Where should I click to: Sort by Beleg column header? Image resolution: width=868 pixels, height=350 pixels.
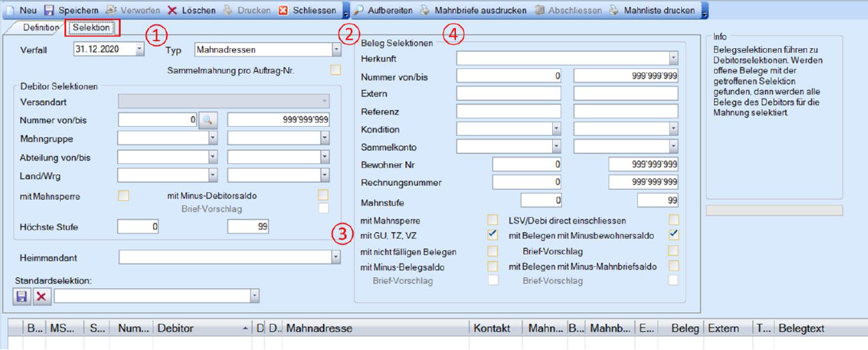(x=680, y=328)
